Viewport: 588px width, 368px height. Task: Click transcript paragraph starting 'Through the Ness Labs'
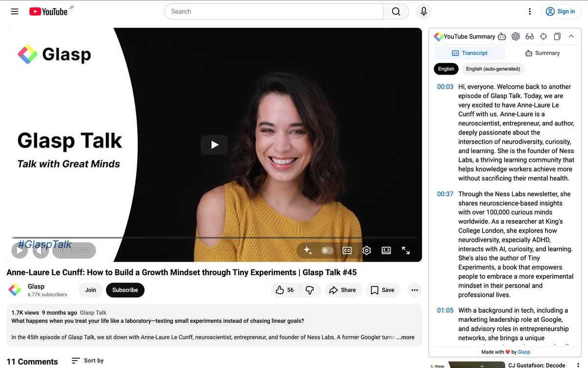coord(516,244)
